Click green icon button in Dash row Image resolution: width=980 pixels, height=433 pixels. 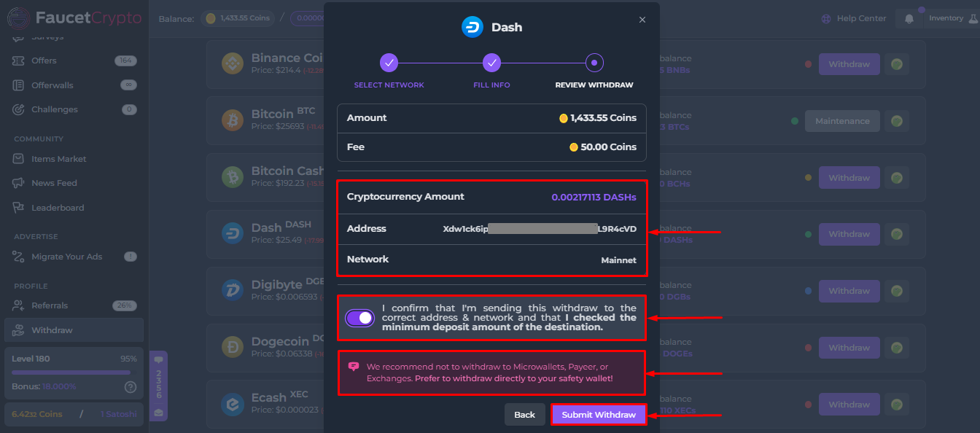[x=897, y=234]
